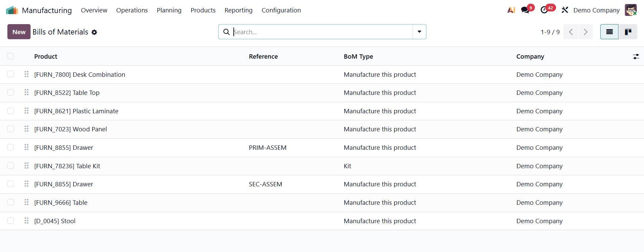The height and width of the screenshot is (252, 644).
Task: Open the [FURN_78236] Table Kit record
Action: [67, 166]
